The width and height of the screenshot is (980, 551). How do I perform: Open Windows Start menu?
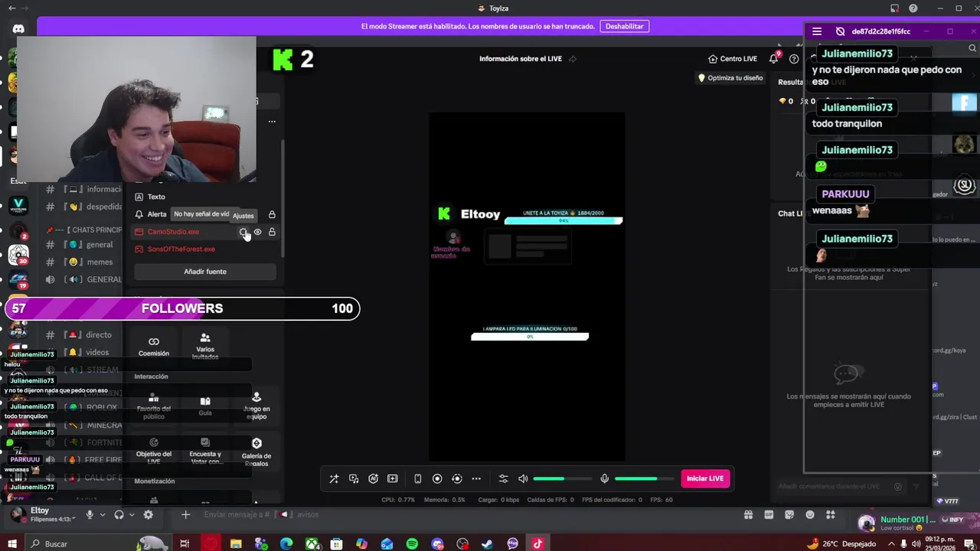(12, 544)
